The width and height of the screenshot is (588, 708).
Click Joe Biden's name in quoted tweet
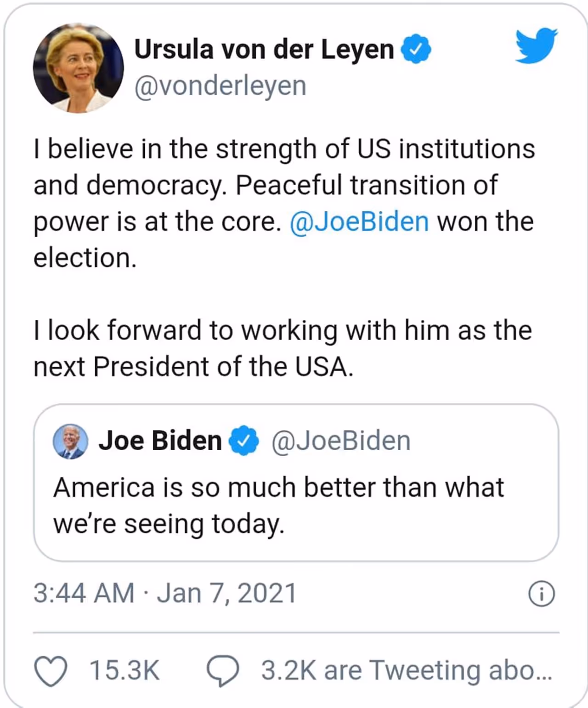160,441
